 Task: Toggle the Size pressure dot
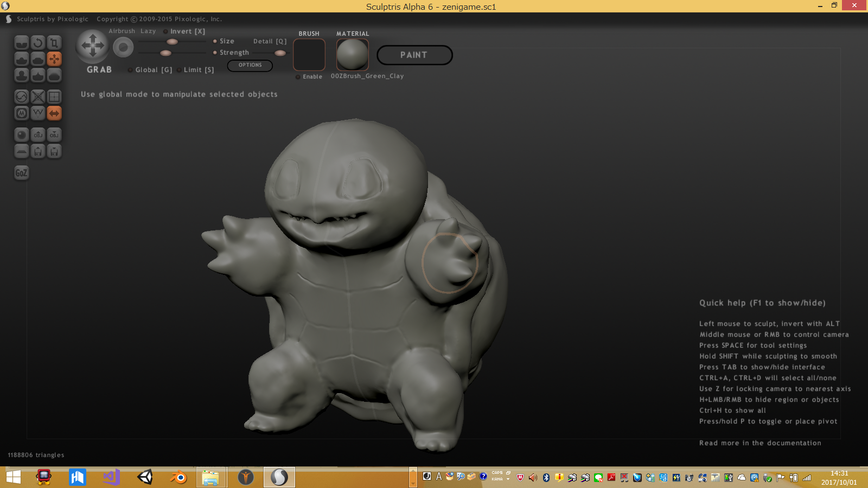[215, 41]
